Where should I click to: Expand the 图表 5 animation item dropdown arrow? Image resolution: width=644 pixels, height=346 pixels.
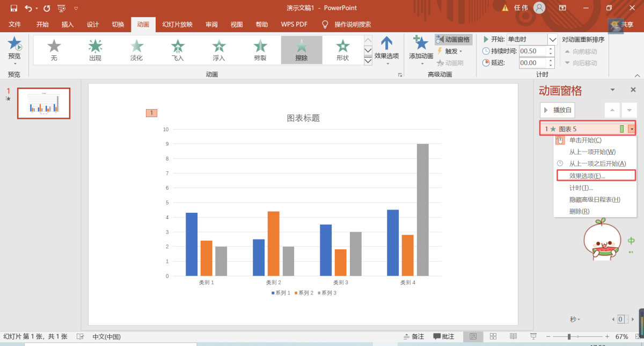(632, 129)
